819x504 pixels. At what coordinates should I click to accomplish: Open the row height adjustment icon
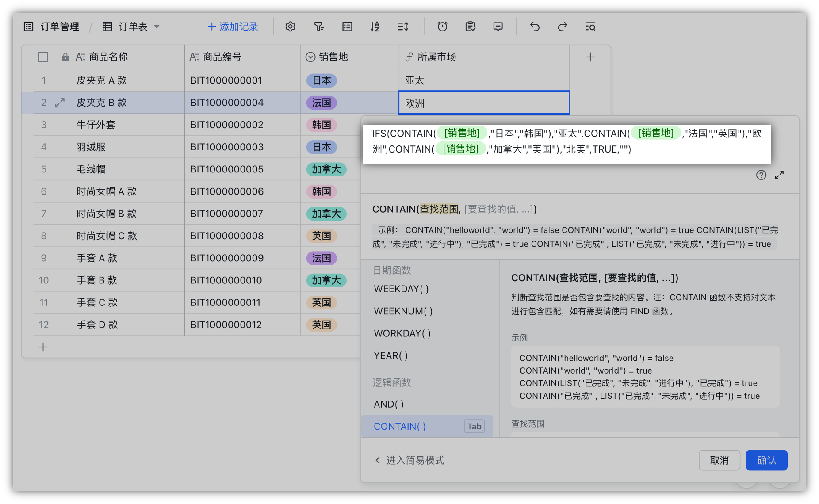[403, 27]
